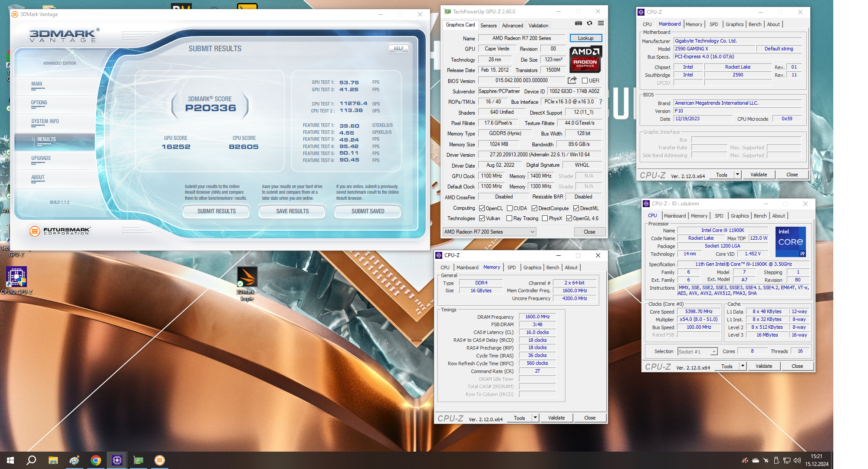Click the USB safely remove tray icon
This screenshot has height=469, width=868.
coord(776,460)
